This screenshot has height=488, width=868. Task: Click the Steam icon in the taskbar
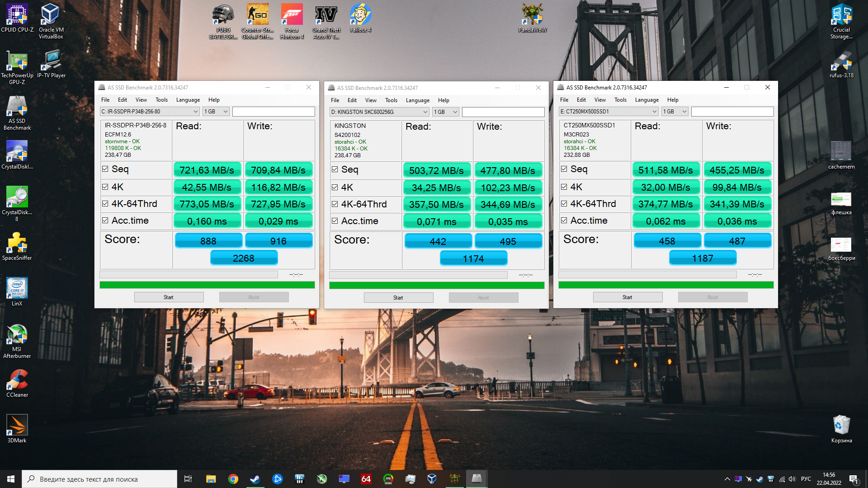point(255,479)
